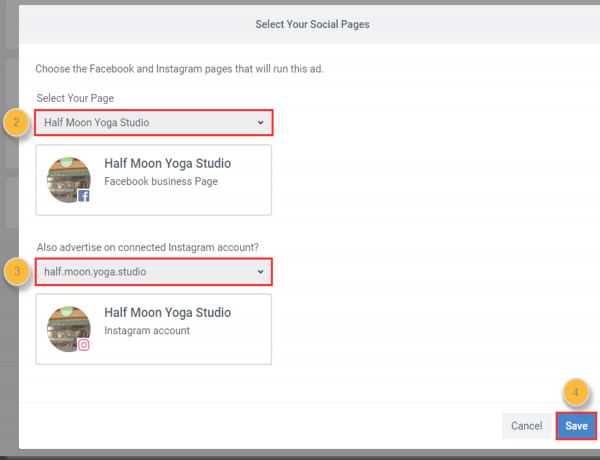The image size is (600, 460).
Task: Click the Instagram badge on the account thumbnail
Action: (x=84, y=345)
